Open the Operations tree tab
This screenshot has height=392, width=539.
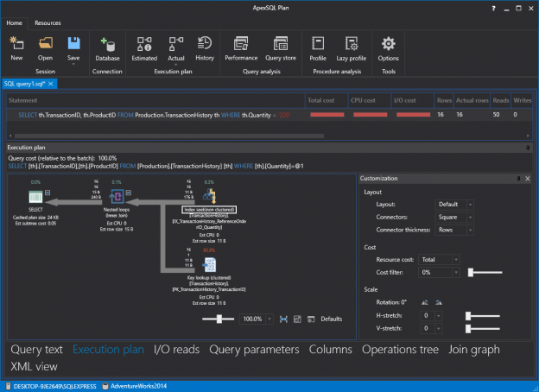coord(400,350)
